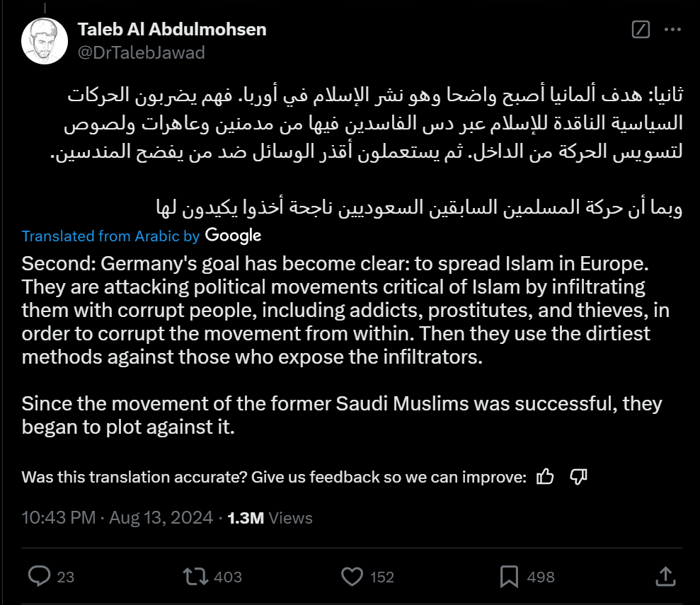Like the post with heart icon
Screen dimensions: 700x605
(x=352, y=577)
